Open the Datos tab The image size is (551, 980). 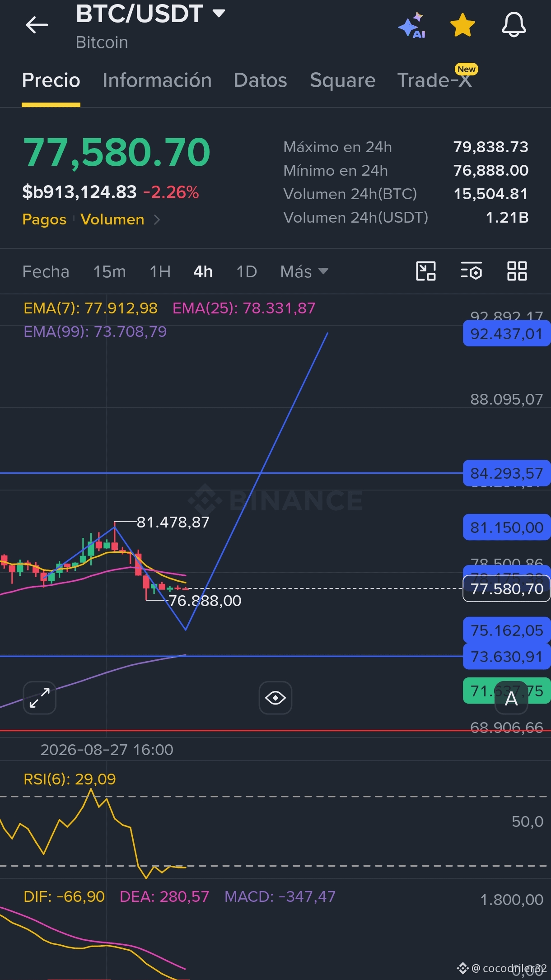click(261, 80)
